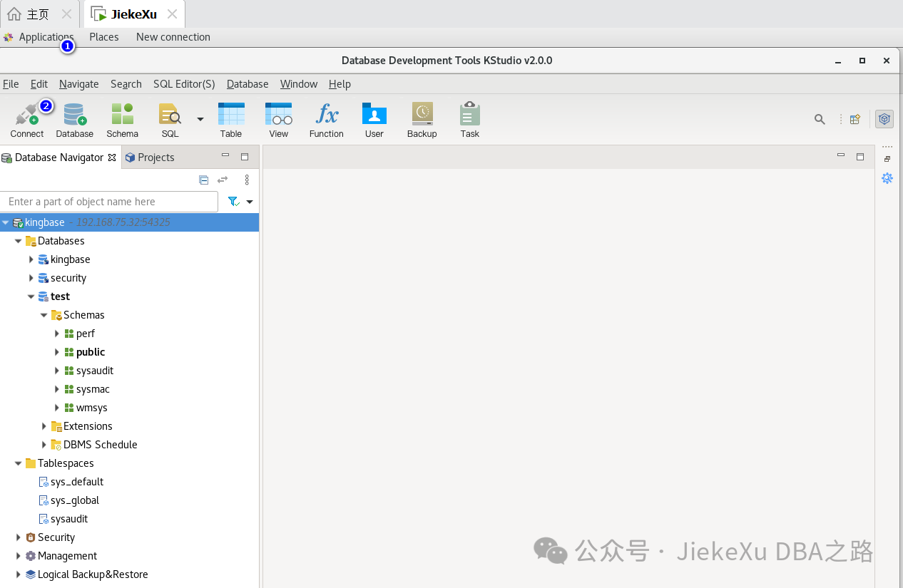Open the new Database toolbar icon

(74, 119)
